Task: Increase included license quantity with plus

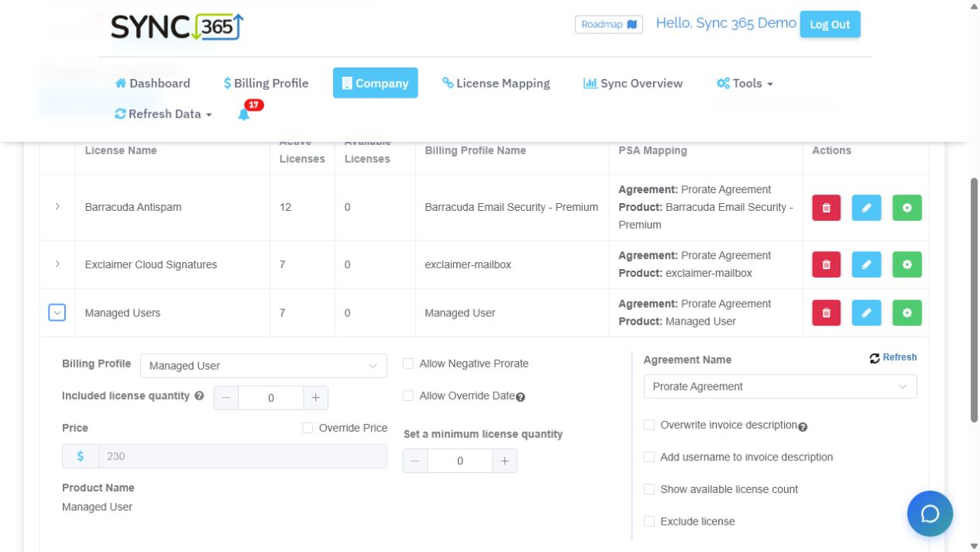Action: [315, 398]
